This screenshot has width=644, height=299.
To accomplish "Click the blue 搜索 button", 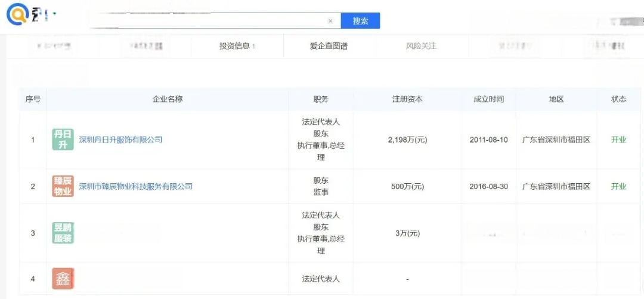I will pyautogui.click(x=360, y=21).
